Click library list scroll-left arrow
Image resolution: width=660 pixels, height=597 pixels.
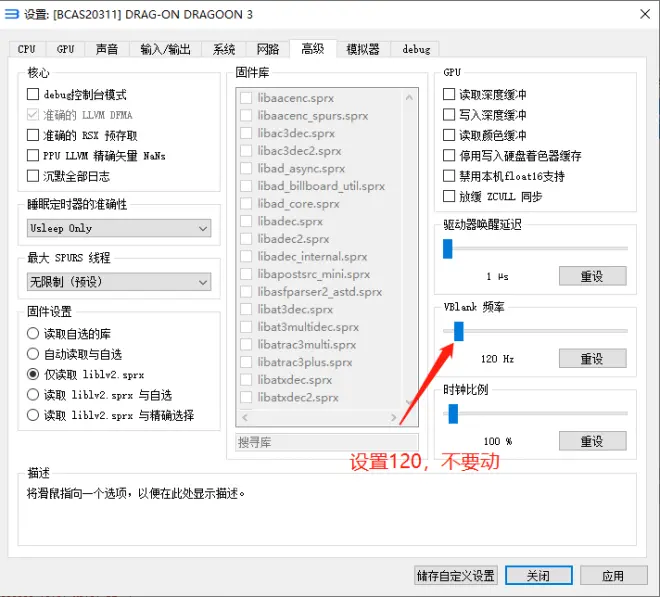click(x=245, y=417)
